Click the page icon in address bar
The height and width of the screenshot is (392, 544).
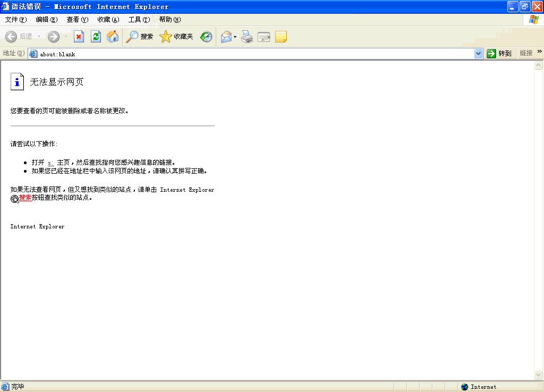(x=33, y=54)
